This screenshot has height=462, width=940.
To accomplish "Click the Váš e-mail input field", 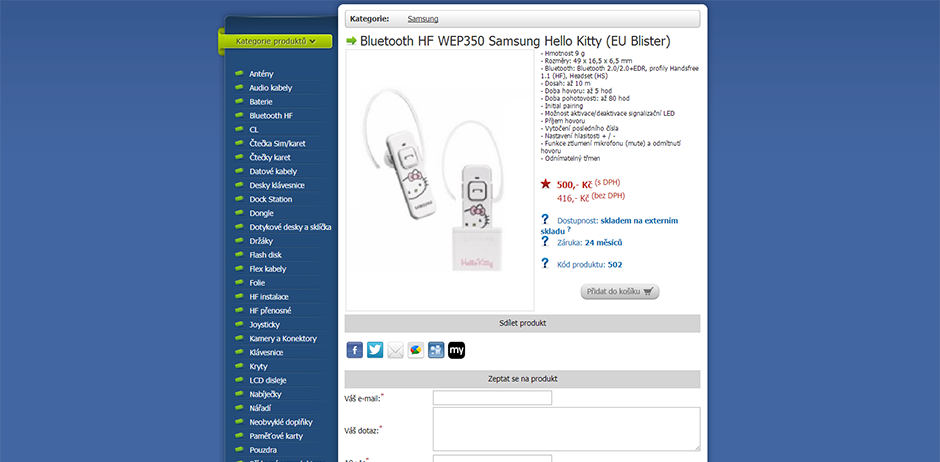I will 492,398.
